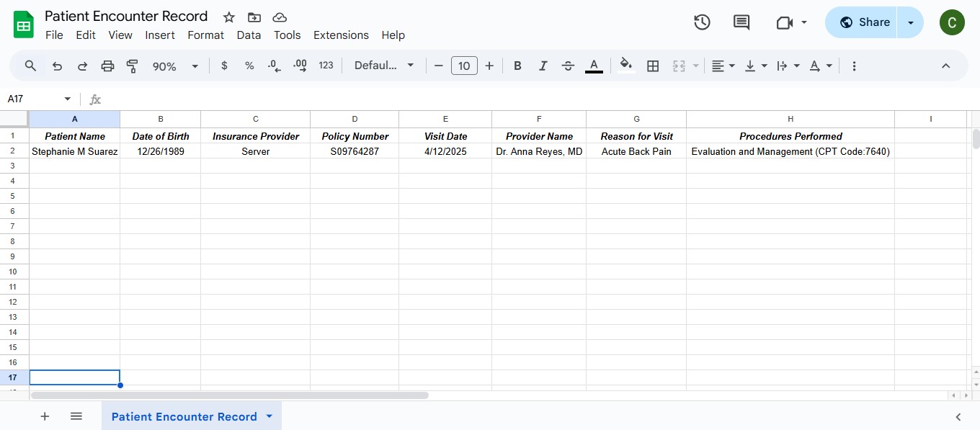Open the text color picker
The width and height of the screenshot is (980, 430).
[x=594, y=66]
